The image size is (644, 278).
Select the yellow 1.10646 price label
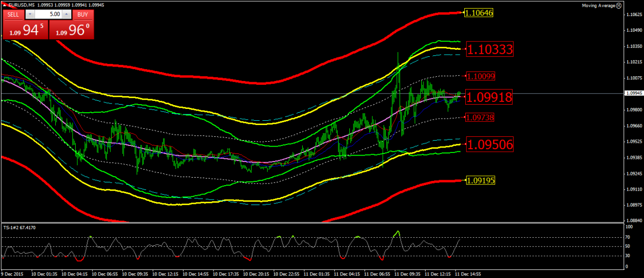pos(479,12)
